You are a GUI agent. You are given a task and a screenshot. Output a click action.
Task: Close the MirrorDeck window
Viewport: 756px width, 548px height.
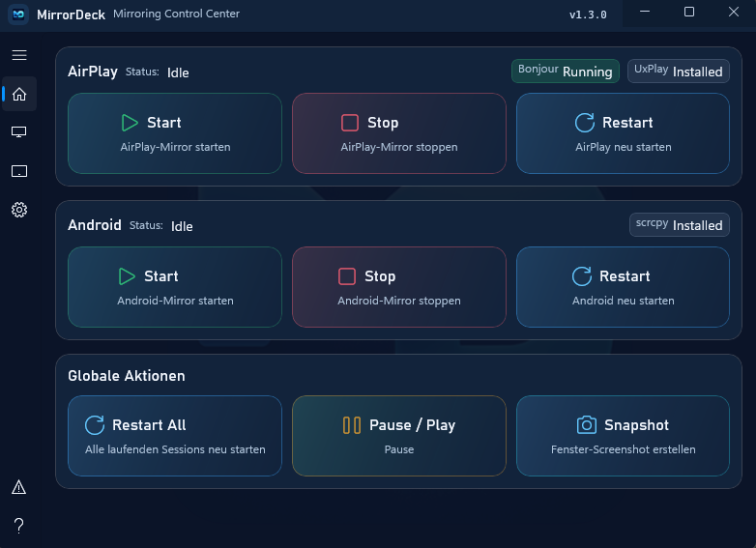pos(734,12)
